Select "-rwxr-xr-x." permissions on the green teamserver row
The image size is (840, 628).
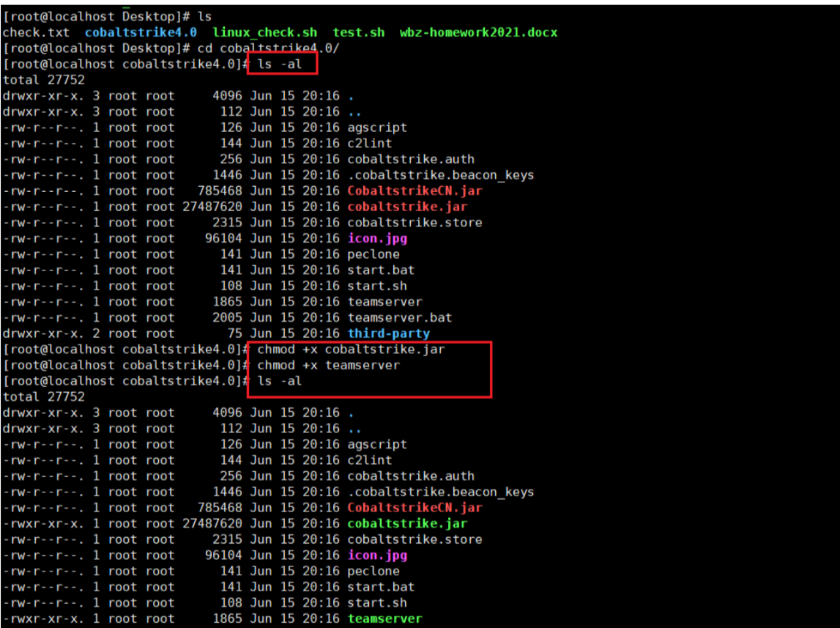[43, 619]
